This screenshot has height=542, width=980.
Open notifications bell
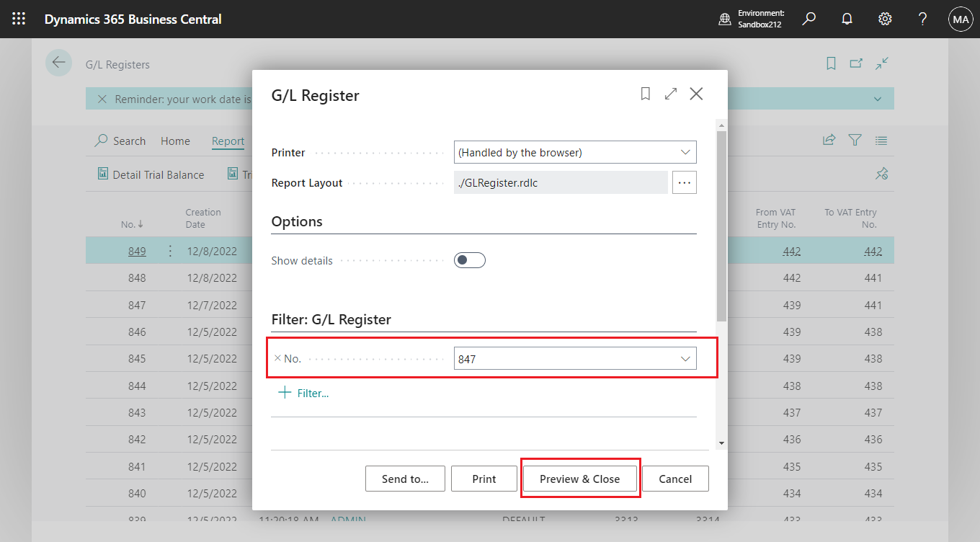point(847,19)
